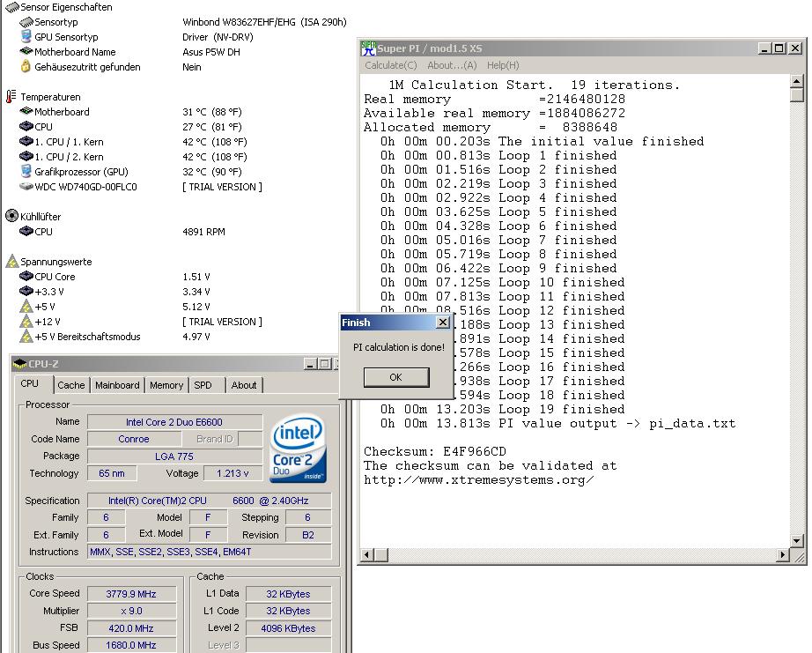Click the CPU fan chip icon
This screenshot has width=812, height=653.
26,231
